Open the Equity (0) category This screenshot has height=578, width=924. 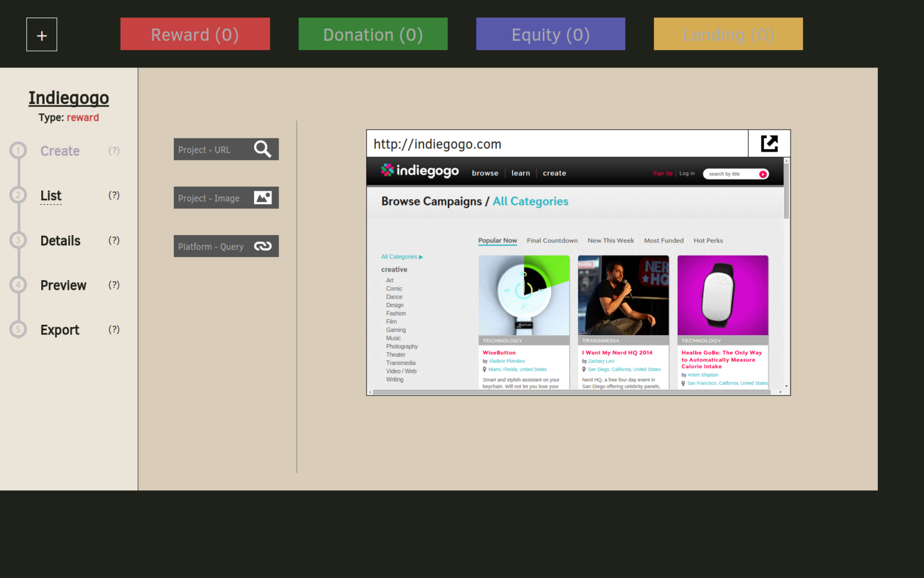click(551, 34)
